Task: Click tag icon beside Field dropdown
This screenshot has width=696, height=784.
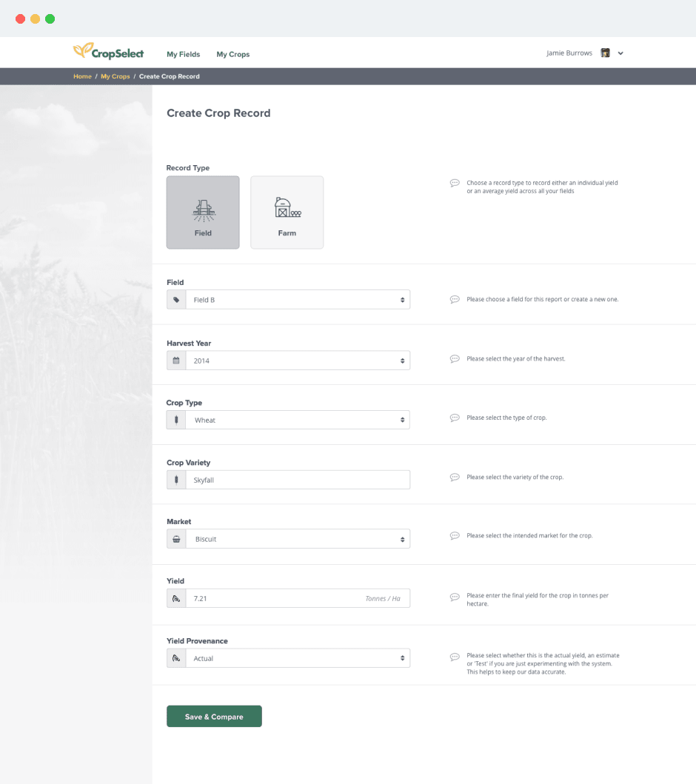Action: [x=176, y=300]
